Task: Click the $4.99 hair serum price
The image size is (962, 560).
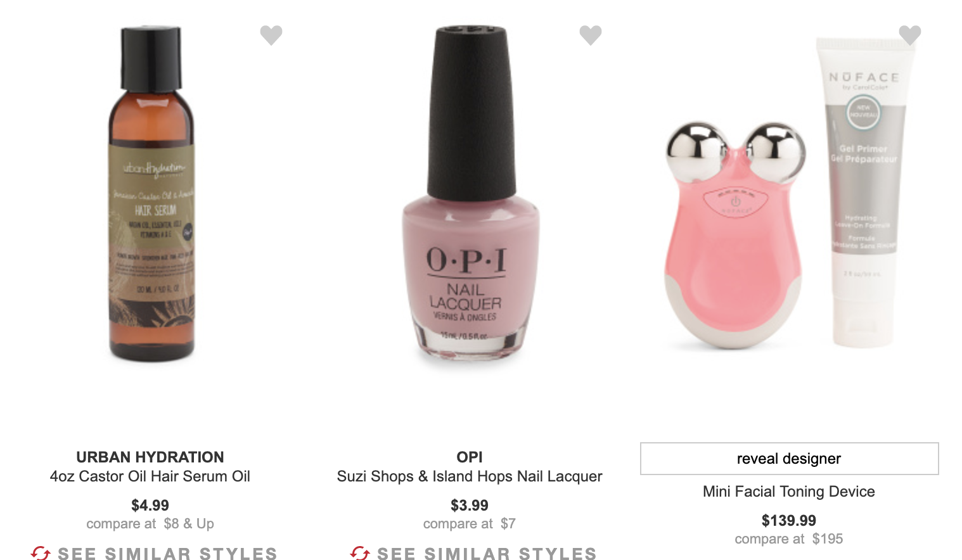Action: click(x=150, y=506)
